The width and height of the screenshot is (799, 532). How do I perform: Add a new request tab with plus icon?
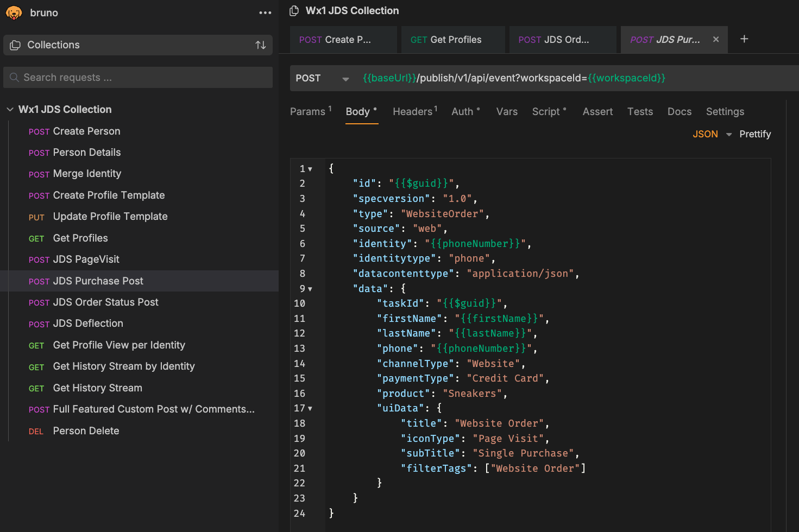744,39
